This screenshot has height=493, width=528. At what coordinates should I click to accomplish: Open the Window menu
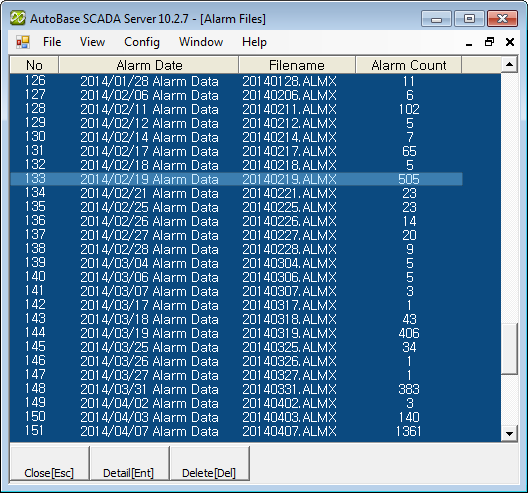coord(201,42)
